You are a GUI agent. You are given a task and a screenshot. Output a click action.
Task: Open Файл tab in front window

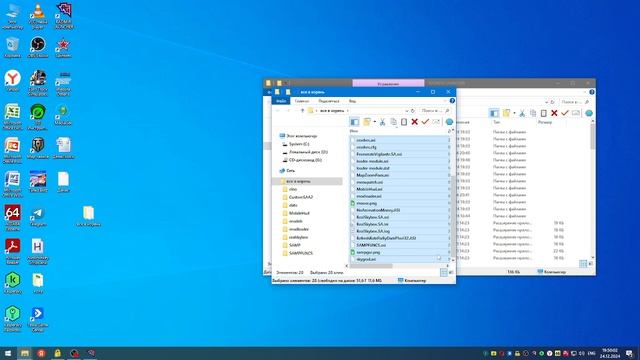281,101
